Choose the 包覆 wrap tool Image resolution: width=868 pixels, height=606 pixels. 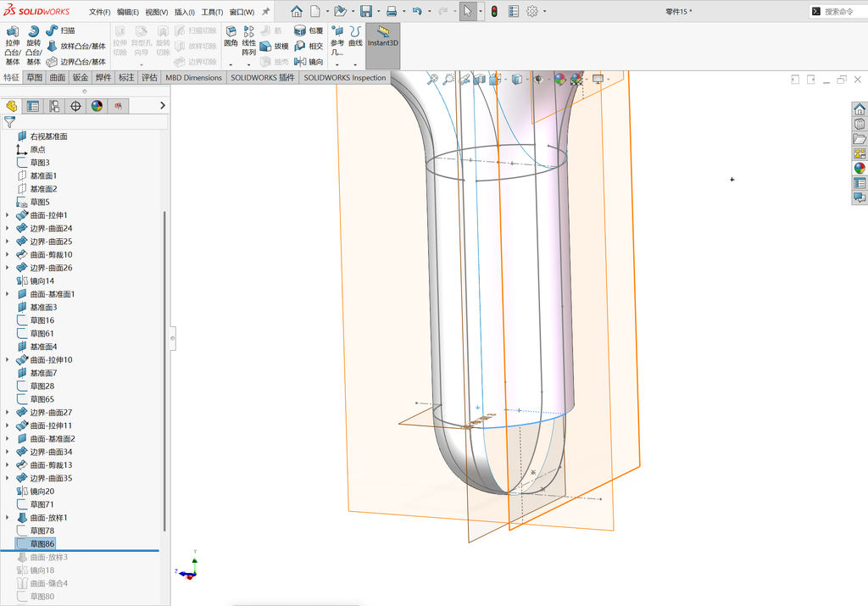(309, 31)
